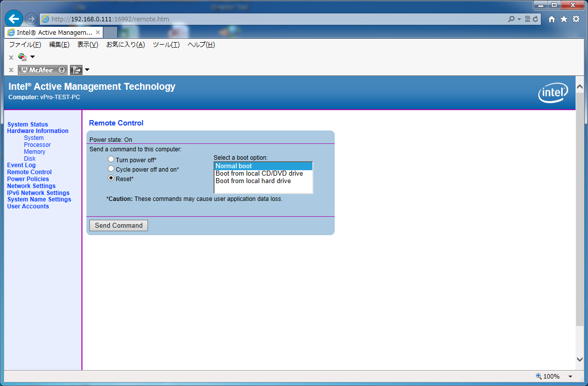Open the ヘルプ(H) menu
The width and height of the screenshot is (588, 386).
(x=201, y=45)
